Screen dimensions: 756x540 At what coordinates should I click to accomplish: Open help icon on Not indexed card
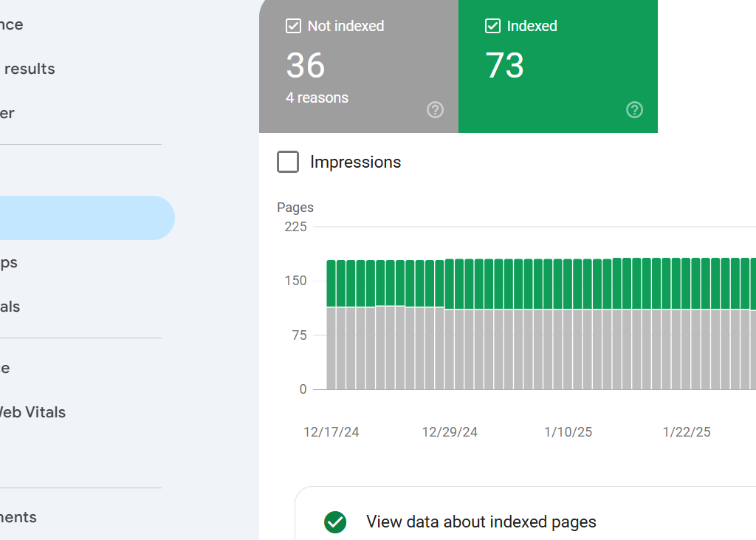click(435, 109)
